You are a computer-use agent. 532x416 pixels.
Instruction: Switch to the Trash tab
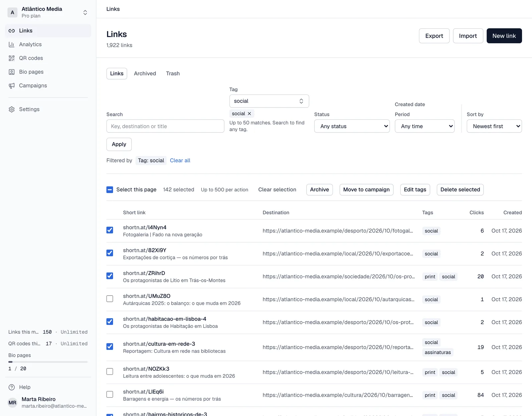[173, 74]
